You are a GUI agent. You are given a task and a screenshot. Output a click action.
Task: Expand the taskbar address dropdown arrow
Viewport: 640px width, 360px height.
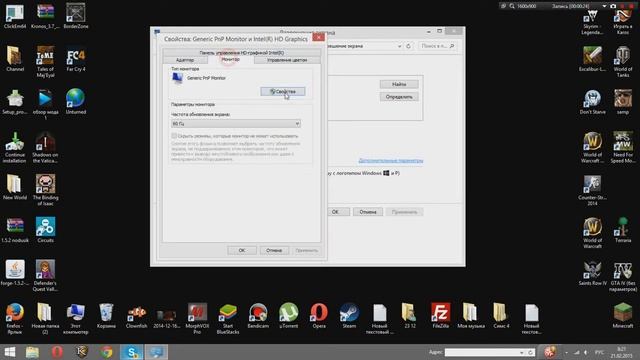(522, 352)
